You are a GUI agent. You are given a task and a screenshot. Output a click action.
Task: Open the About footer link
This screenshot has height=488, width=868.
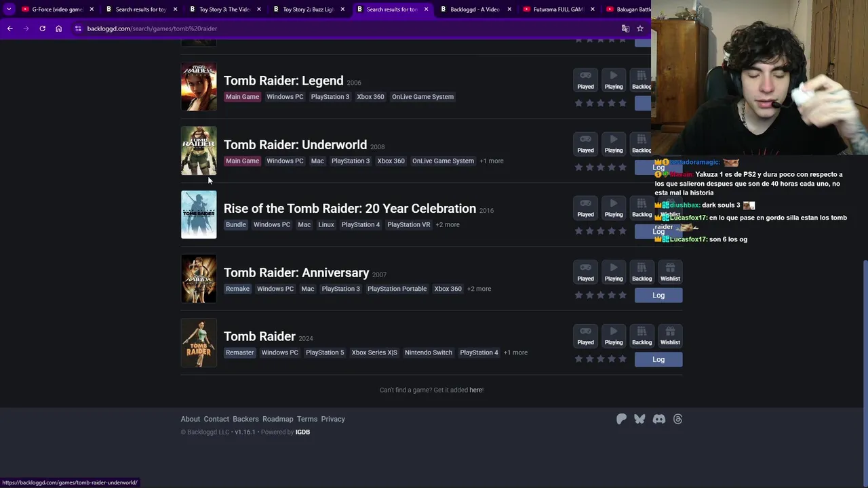click(191, 419)
